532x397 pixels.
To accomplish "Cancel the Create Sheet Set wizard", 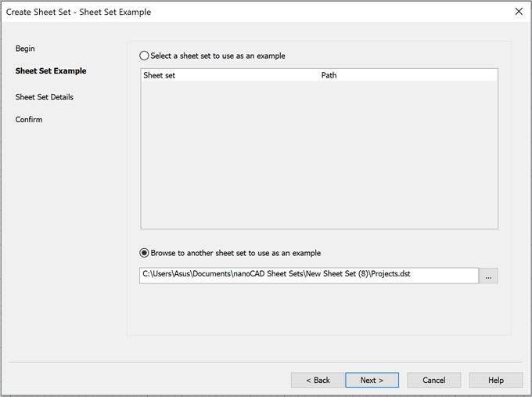I will (434, 380).
